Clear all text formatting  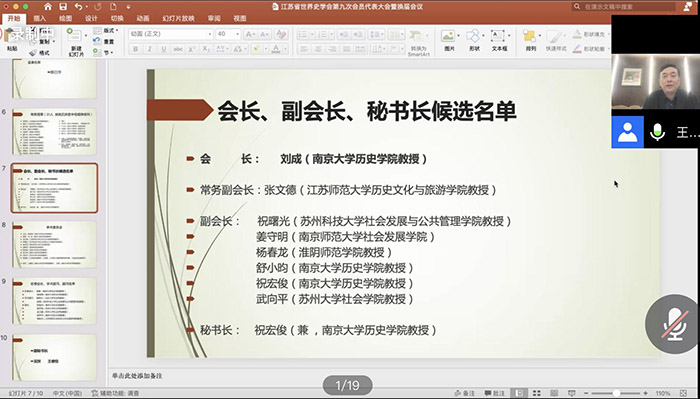(281, 34)
